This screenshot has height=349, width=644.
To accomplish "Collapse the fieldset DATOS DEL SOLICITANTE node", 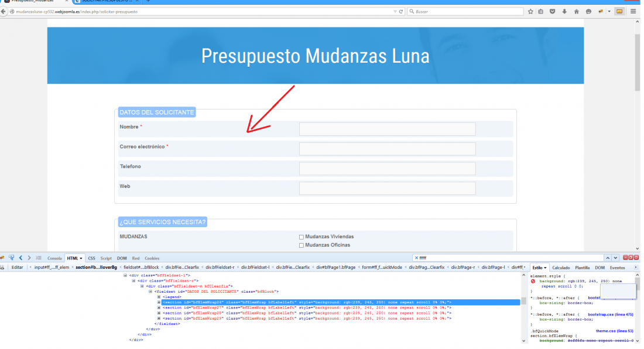I will pyautogui.click(x=150, y=292).
